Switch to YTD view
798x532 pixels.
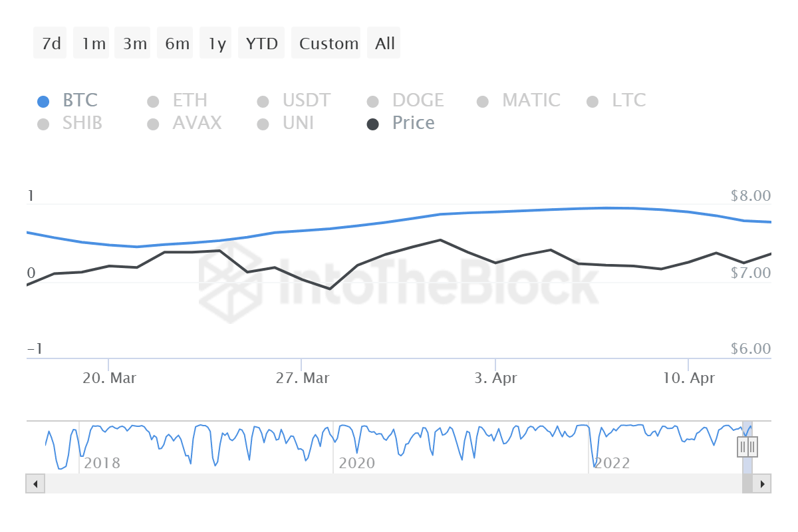point(261,43)
